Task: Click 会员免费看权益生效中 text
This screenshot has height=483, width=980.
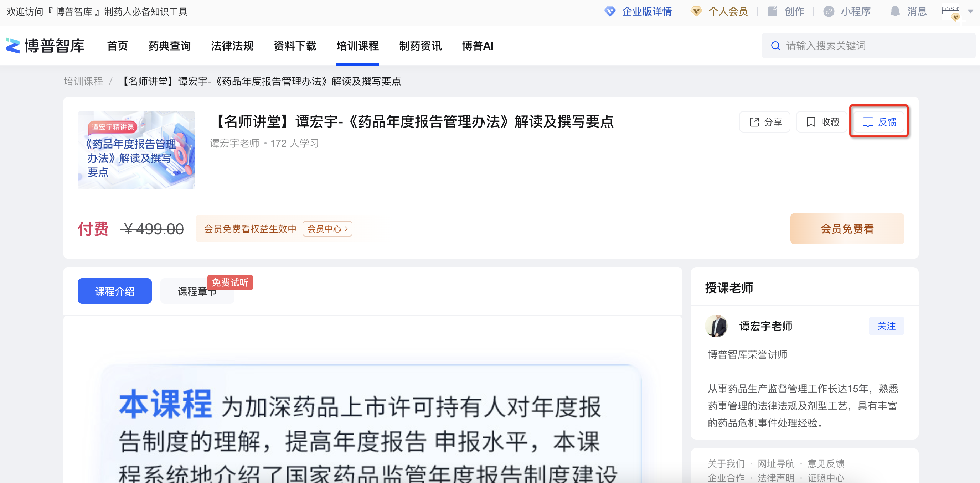Action: point(250,229)
